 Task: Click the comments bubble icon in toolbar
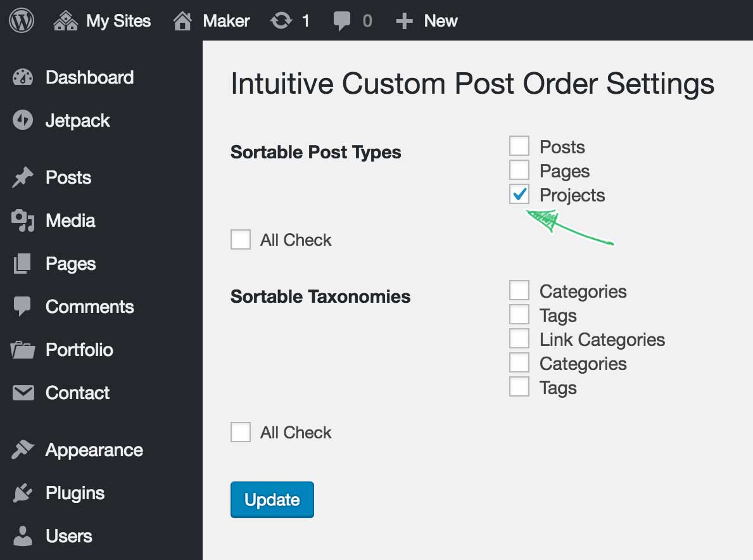[x=341, y=21]
